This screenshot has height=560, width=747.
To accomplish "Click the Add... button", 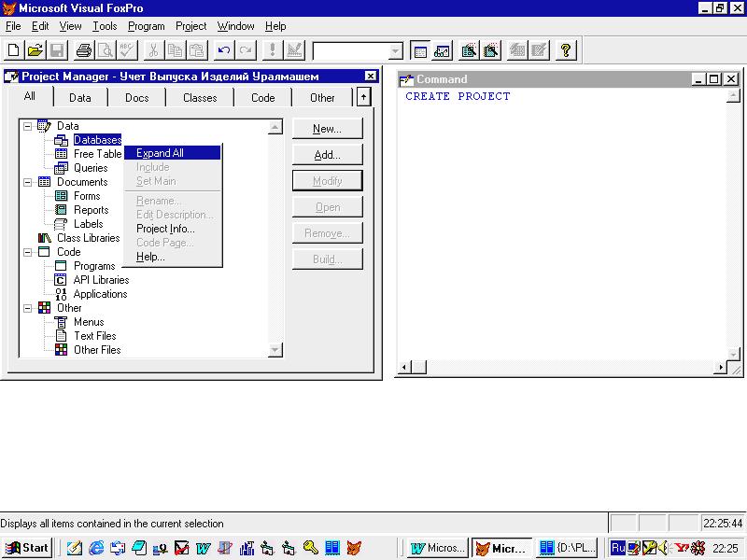I will (x=328, y=155).
